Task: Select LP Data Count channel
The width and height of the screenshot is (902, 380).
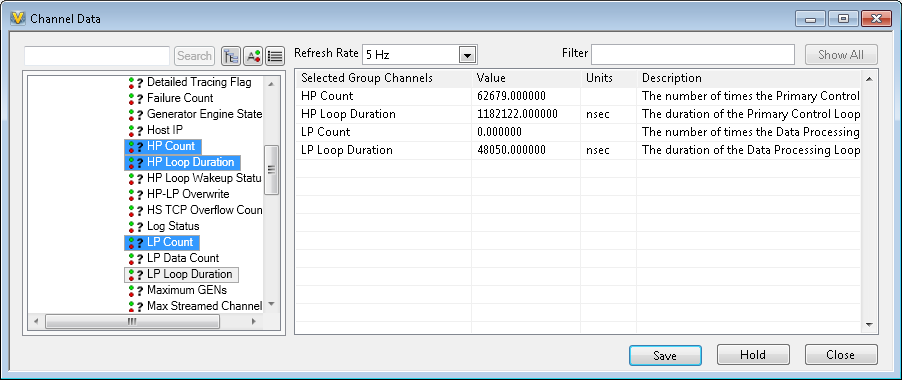Action: tap(183, 258)
